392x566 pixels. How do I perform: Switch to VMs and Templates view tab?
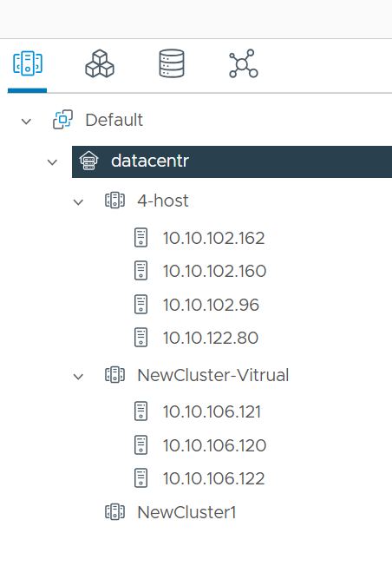[100, 63]
